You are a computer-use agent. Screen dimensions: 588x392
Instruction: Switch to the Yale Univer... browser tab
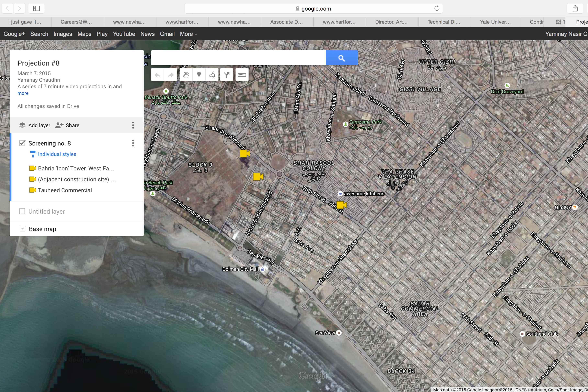click(495, 22)
